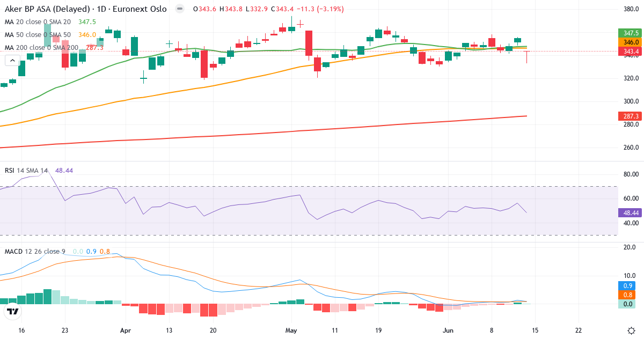Click the 22 date label on the time axis

click(x=578, y=330)
